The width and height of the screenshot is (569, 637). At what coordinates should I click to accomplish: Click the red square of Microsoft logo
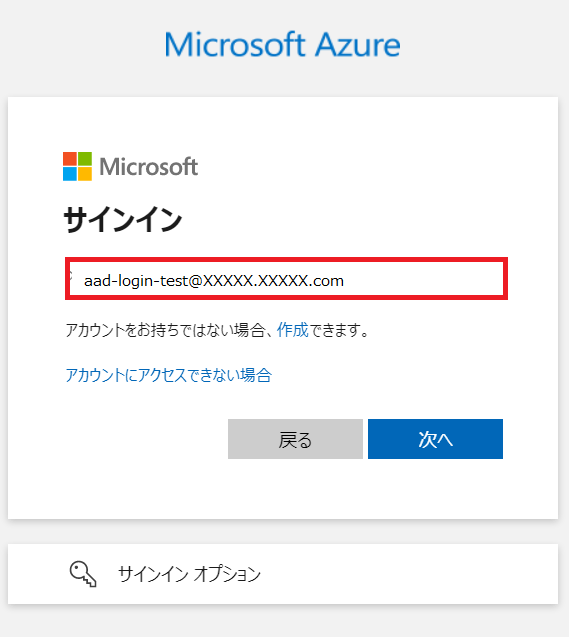(x=70, y=159)
